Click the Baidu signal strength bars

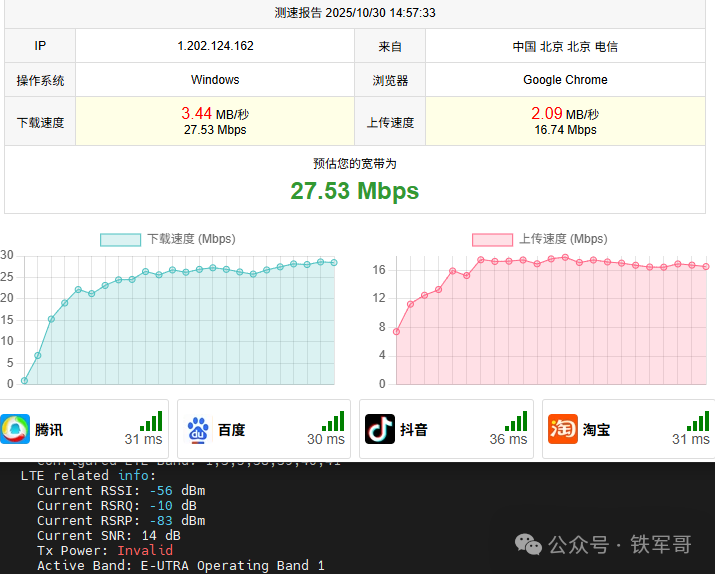point(333,422)
